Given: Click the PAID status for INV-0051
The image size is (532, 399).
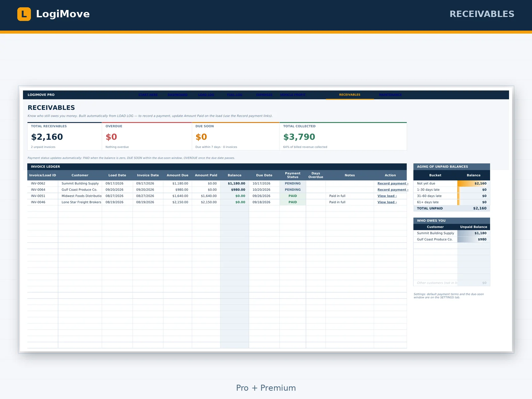Looking at the screenshot, I should (x=293, y=196).
